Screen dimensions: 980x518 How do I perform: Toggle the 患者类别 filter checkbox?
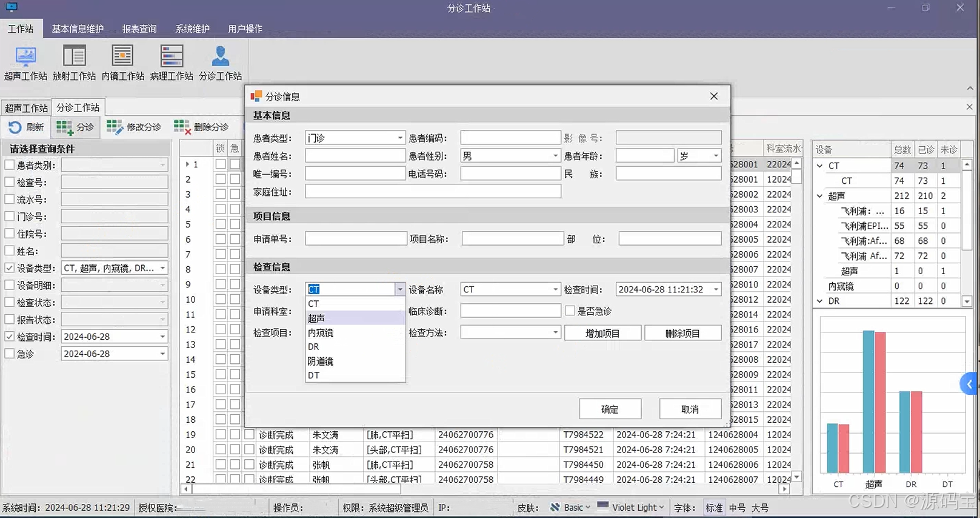10,165
